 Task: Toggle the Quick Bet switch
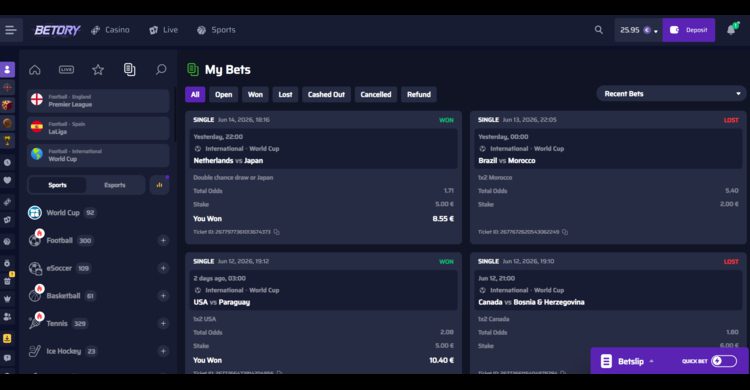tap(724, 361)
